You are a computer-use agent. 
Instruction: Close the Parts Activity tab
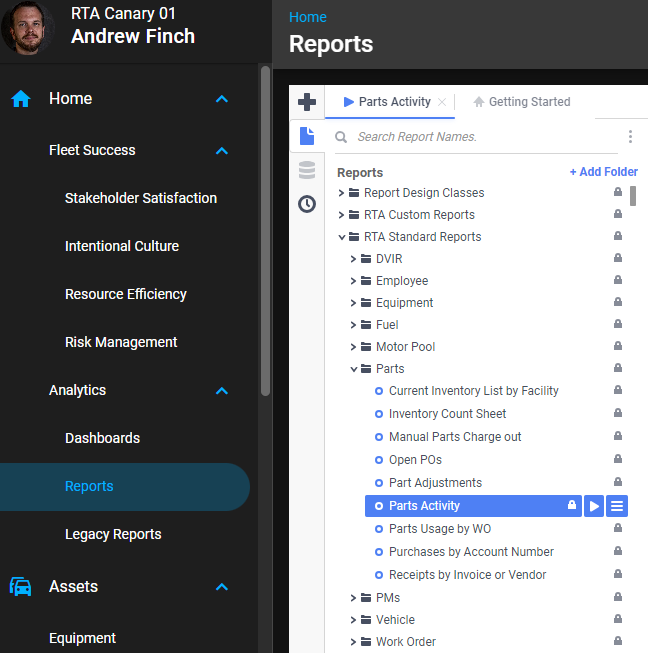coord(442,102)
